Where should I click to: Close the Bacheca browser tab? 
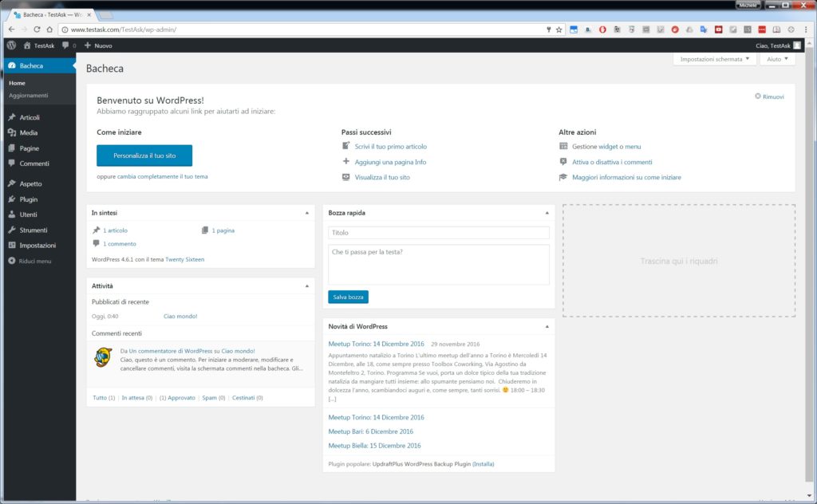[x=89, y=14]
